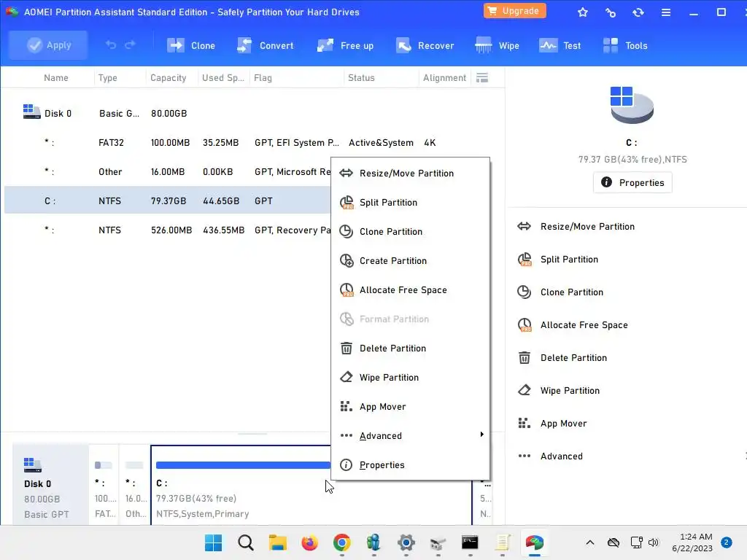
Task: Open the hamburger menu in title bar
Action: (x=666, y=12)
